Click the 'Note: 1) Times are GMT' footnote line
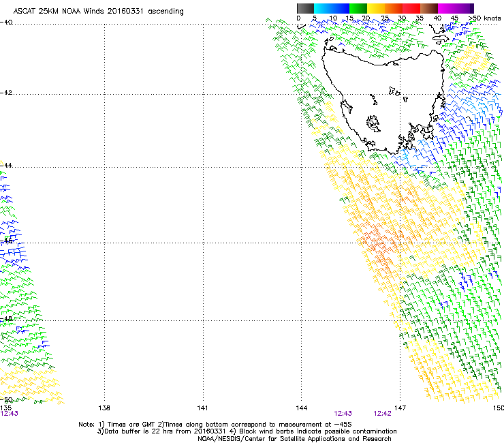Screen dimensions: 504x443 tap(215, 425)
